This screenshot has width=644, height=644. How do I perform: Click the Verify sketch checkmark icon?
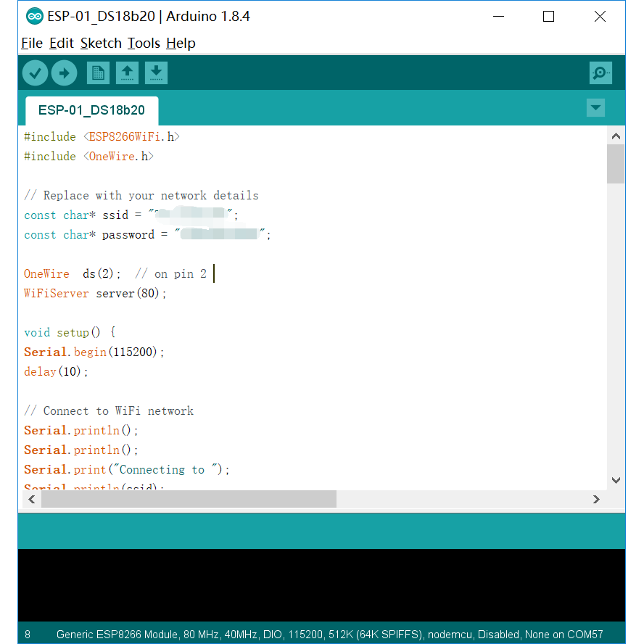pyautogui.click(x=35, y=73)
